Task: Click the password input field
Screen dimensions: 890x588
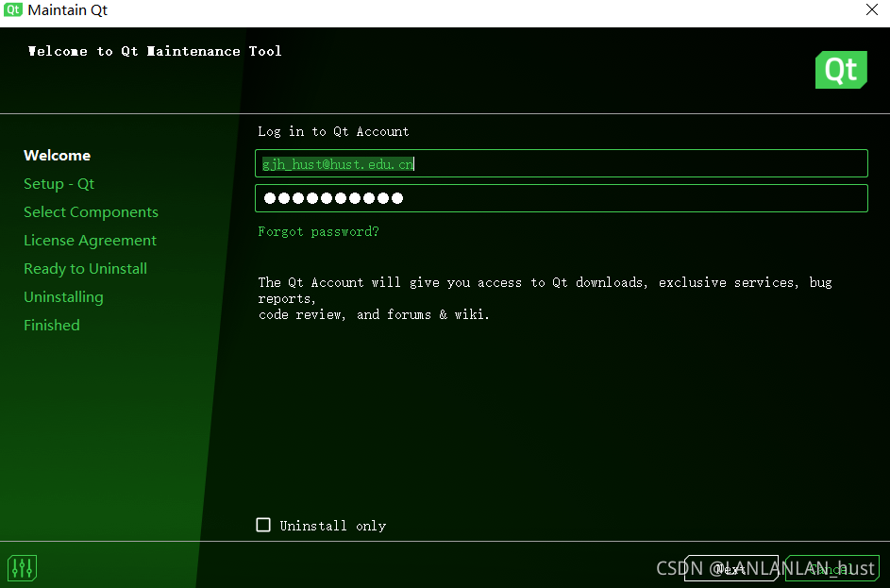Action: coord(562,198)
